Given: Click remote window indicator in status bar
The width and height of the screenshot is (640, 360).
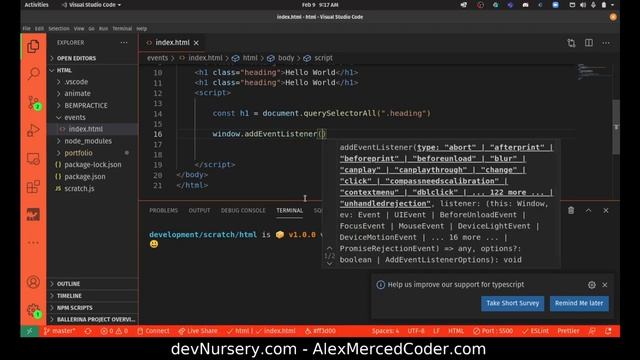Looking at the screenshot, I should coord(29,331).
